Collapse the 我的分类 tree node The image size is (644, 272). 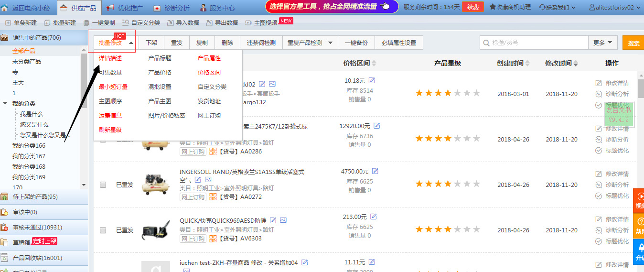(5, 103)
